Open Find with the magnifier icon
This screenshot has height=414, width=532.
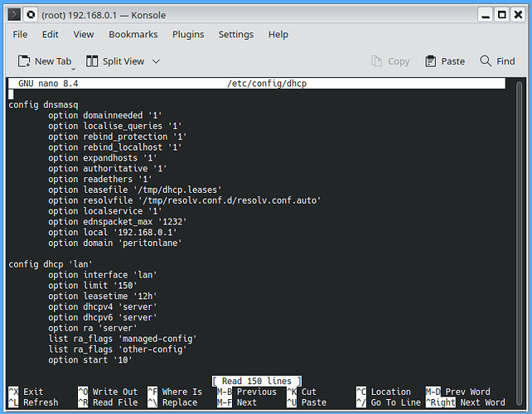(x=486, y=61)
